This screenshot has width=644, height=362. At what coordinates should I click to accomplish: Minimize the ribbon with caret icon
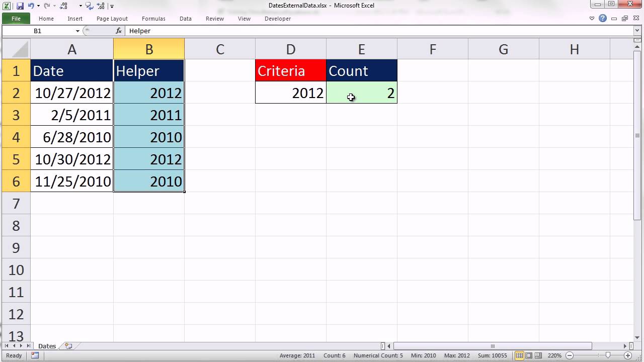[592, 18]
